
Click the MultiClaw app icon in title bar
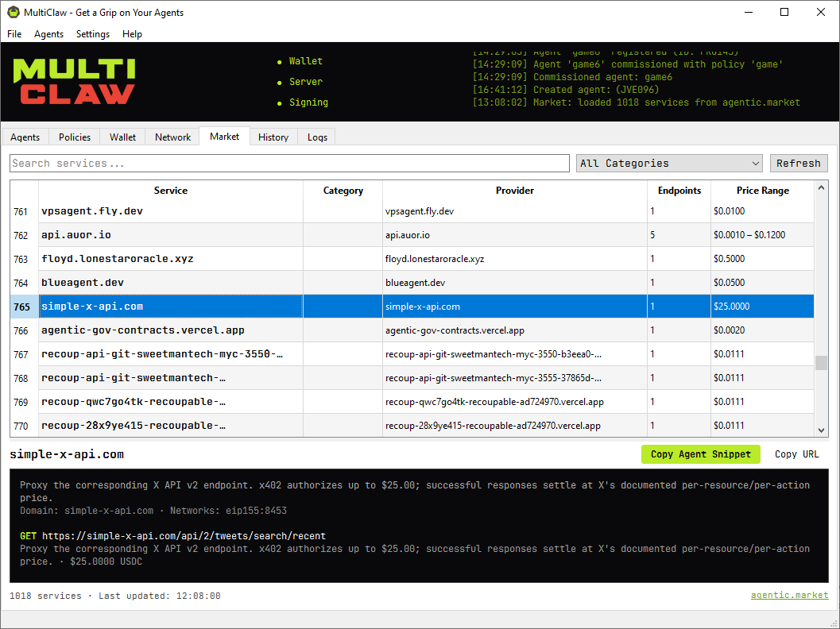(13, 12)
